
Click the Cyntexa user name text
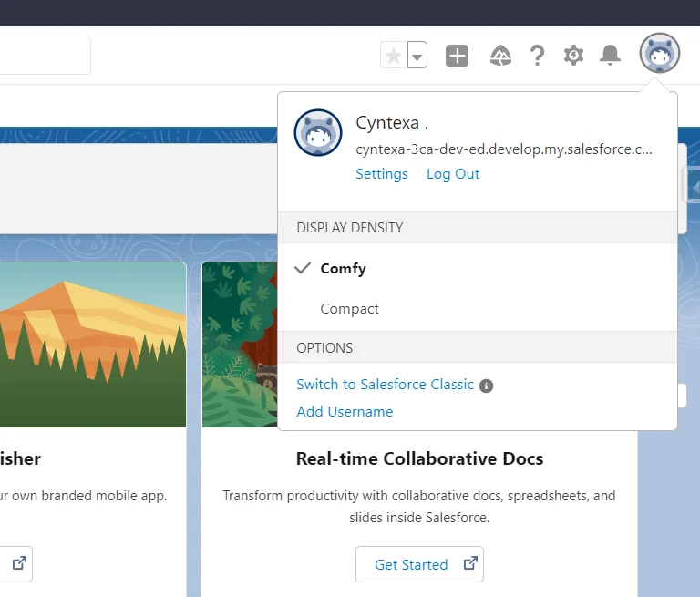coord(392,122)
